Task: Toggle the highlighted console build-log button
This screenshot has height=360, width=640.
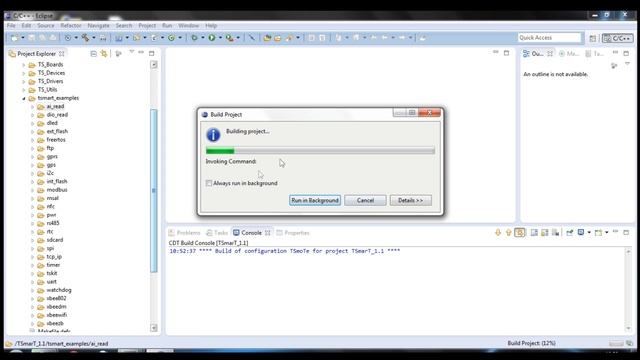Action: click(520, 233)
